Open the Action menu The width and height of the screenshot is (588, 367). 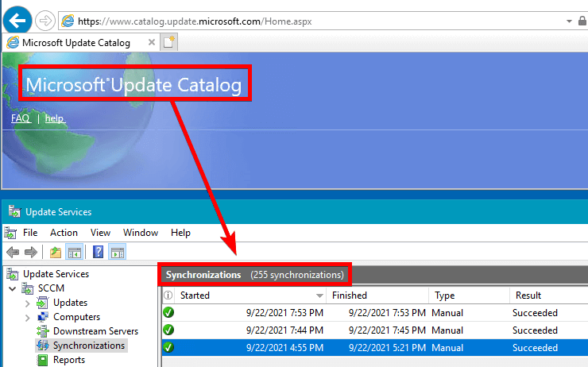point(64,233)
